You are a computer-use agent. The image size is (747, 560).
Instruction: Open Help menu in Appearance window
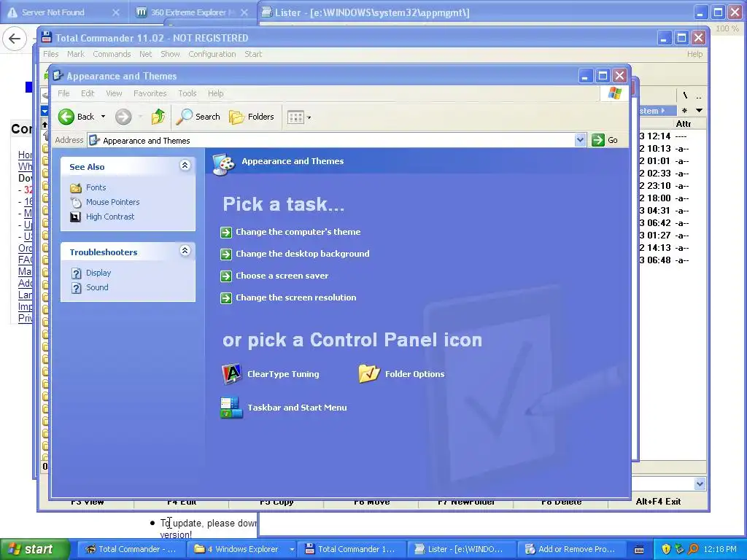215,93
